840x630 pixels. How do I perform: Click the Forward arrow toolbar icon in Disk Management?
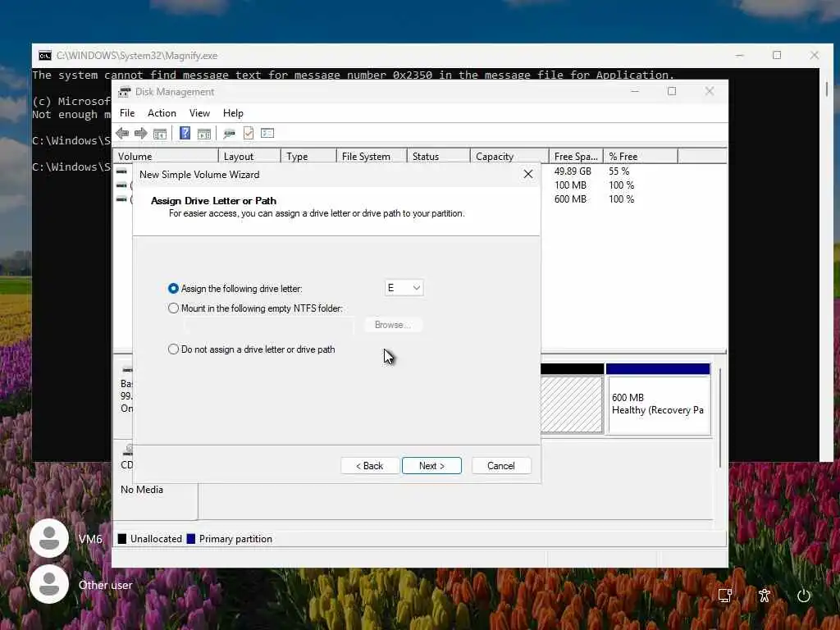point(141,134)
